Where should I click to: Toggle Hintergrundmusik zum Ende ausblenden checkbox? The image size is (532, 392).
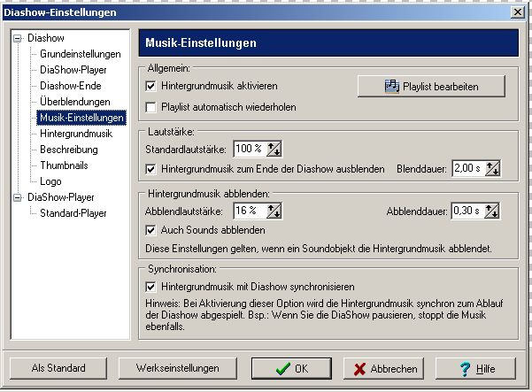(151, 168)
